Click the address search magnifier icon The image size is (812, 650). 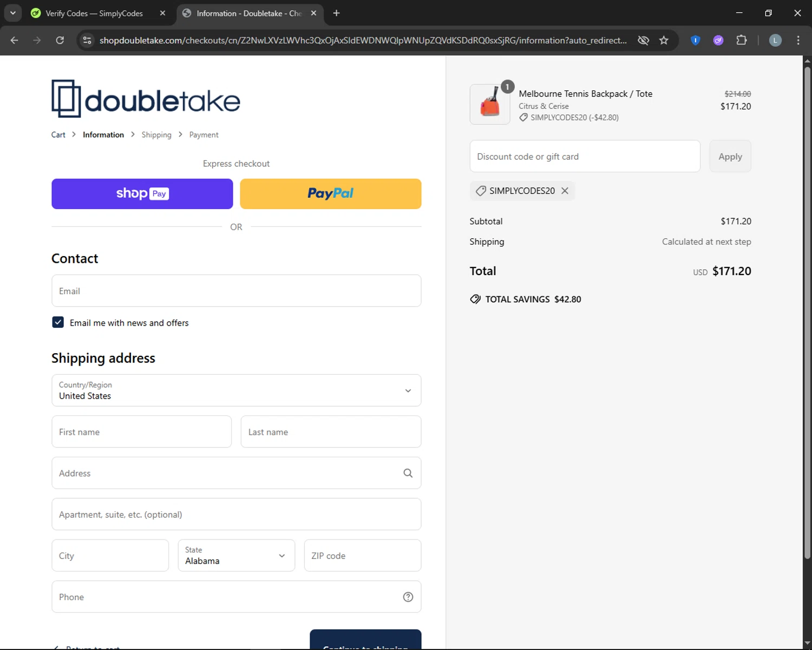(408, 473)
